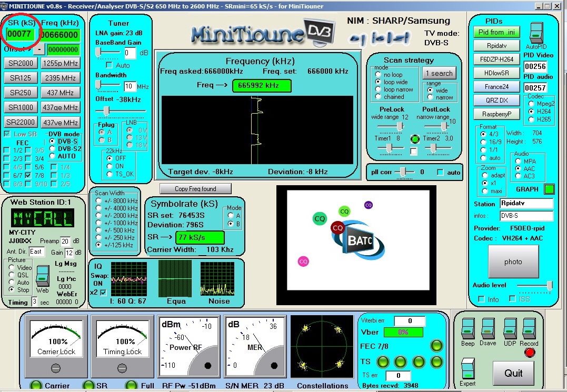Toggle the Record rocker switch
Screen dimensions: 567x392
pyautogui.click(x=529, y=329)
